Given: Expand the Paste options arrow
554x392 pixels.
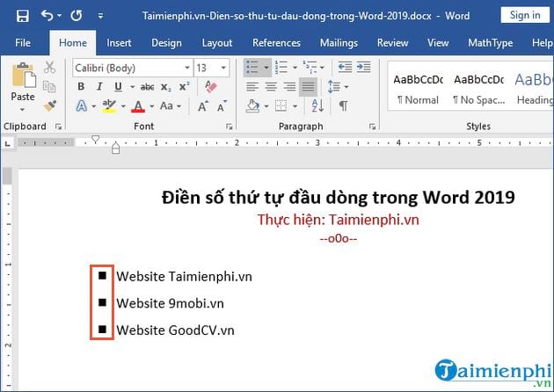Looking at the screenshot, I should point(23,110).
